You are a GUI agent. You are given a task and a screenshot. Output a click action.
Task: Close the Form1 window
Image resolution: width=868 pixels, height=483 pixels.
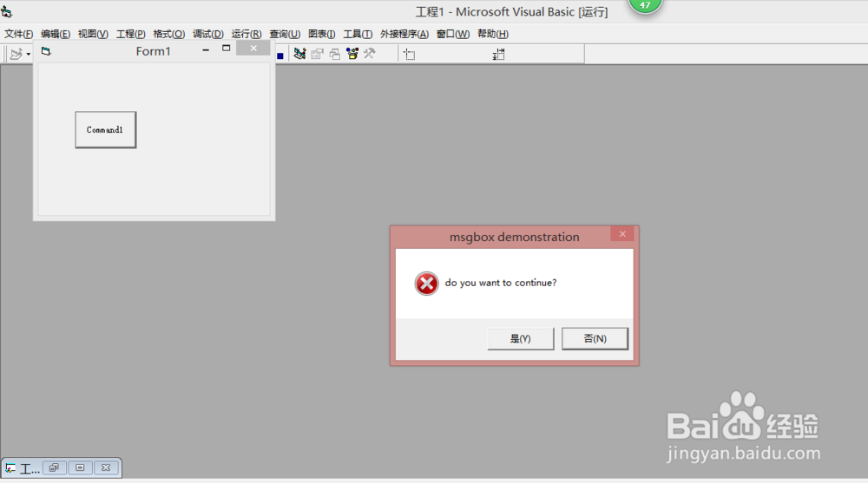click(x=253, y=49)
